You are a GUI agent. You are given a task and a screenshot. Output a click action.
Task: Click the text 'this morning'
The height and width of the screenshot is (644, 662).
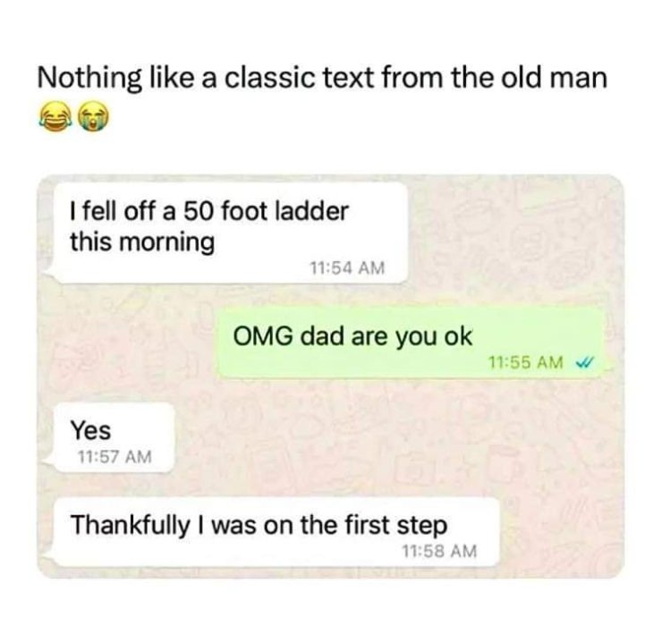(142, 242)
